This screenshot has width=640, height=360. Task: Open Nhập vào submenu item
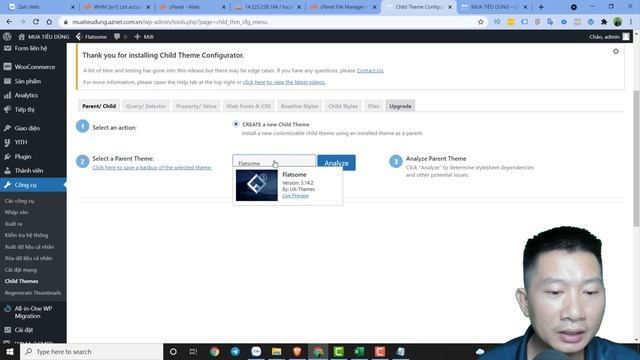point(16,212)
